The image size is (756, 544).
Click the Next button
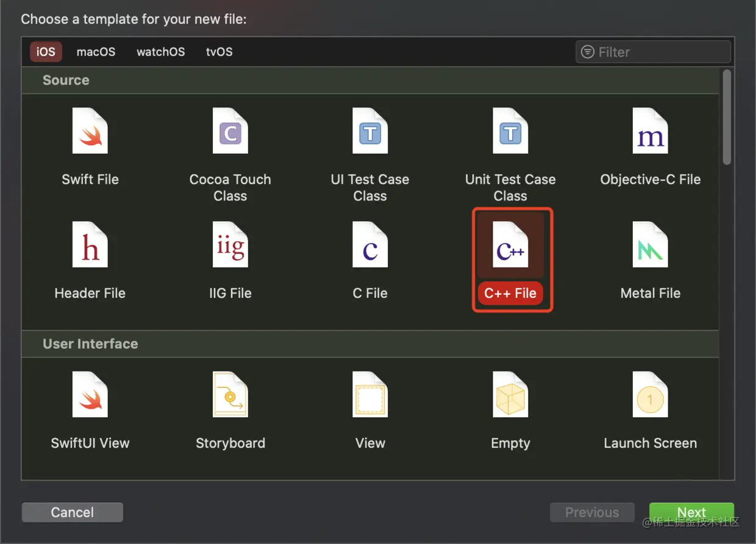point(691,512)
